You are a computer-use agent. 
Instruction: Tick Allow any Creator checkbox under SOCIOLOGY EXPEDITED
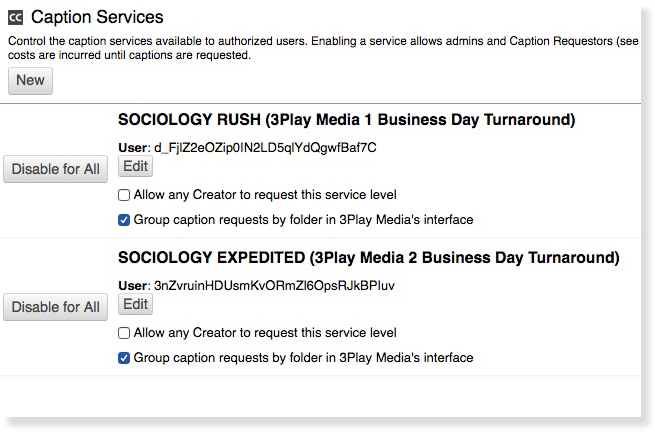[x=124, y=333]
